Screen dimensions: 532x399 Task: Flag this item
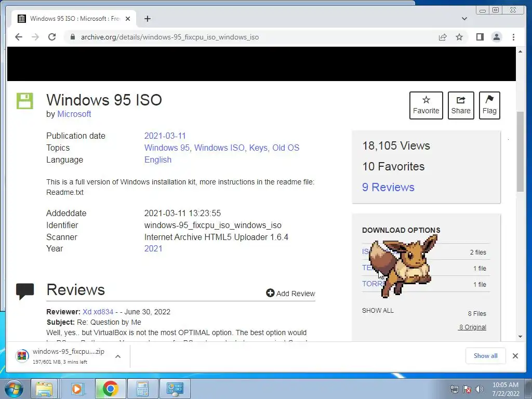coord(489,105)
